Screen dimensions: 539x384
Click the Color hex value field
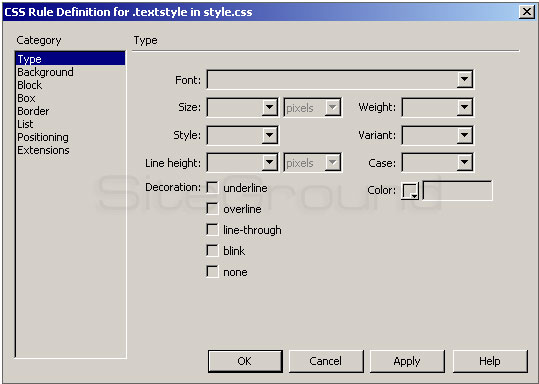458,190
